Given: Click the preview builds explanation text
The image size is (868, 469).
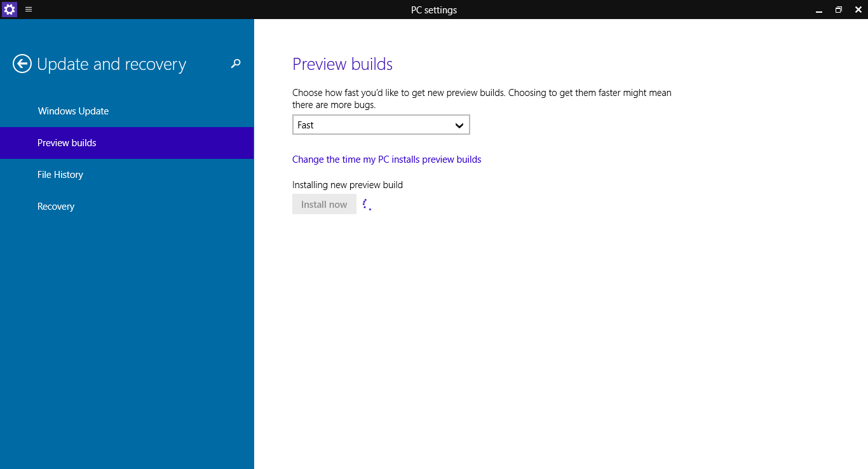Looking at the screenshot, I should 481,99.
